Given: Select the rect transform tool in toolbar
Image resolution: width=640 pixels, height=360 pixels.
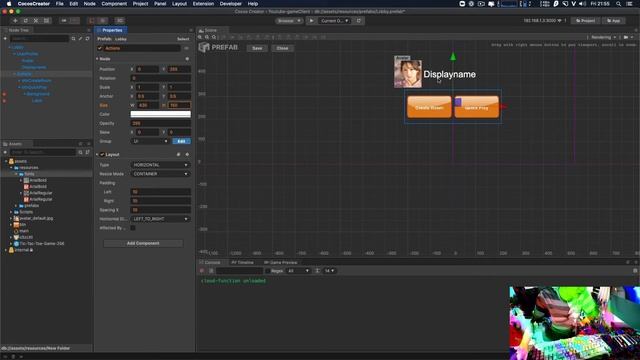Looking at the screenshot, I should [47, 21].
